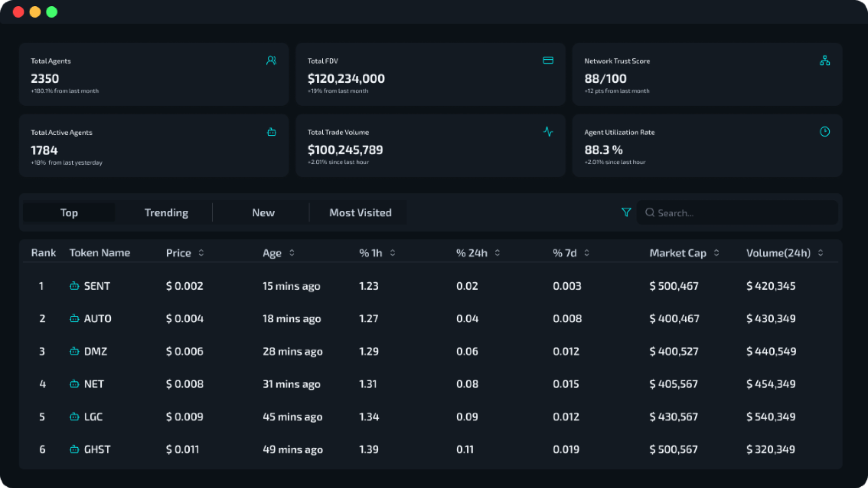Screen dimensions: 868x488
Task: Open the filter icon beside the search bar
Action: pos(626,212)
